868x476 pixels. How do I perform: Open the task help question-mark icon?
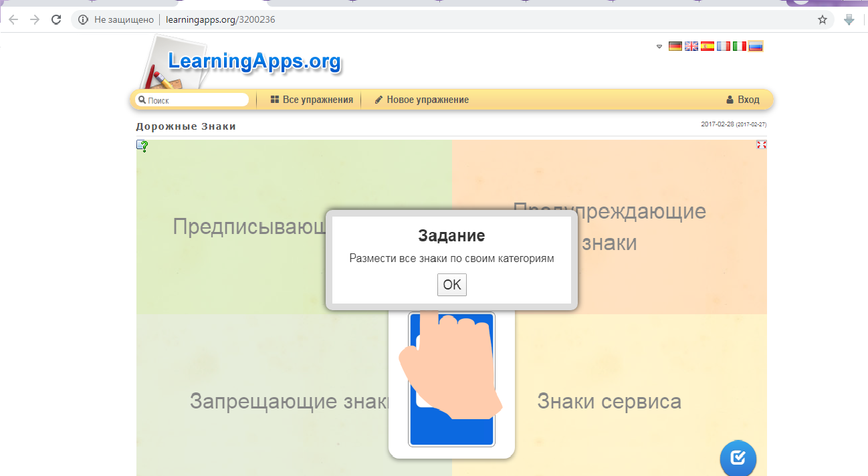coord(142,146)
